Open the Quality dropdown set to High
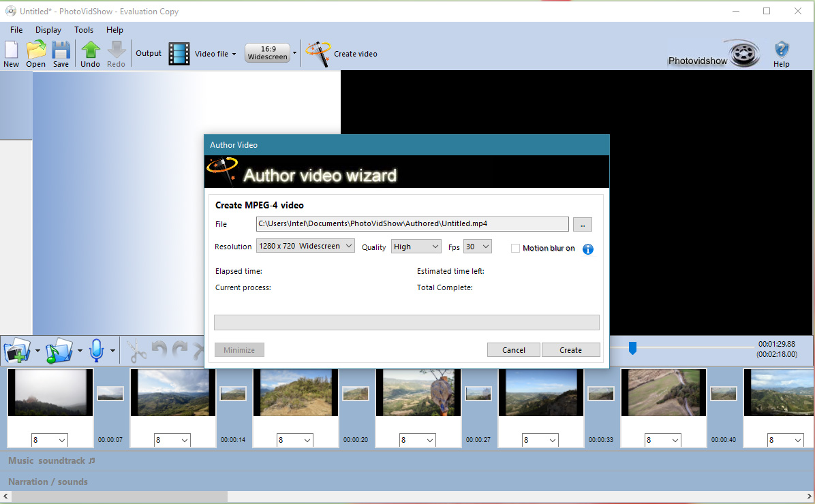815x504 pixels. [416, 247]
